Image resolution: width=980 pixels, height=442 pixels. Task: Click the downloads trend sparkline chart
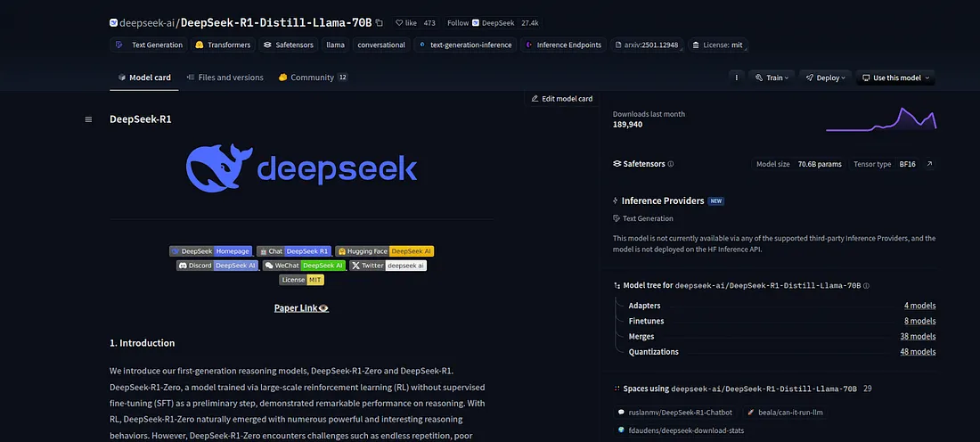coord(880,119)
